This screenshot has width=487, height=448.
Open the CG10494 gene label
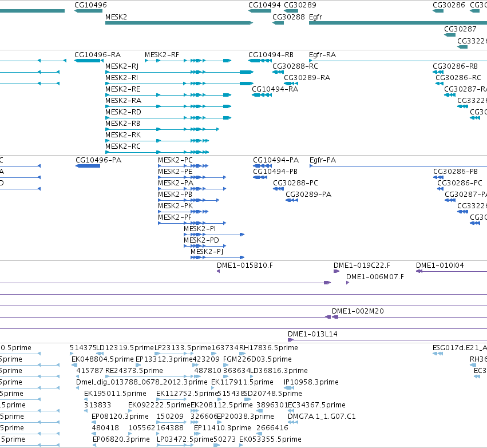(264, 5)
